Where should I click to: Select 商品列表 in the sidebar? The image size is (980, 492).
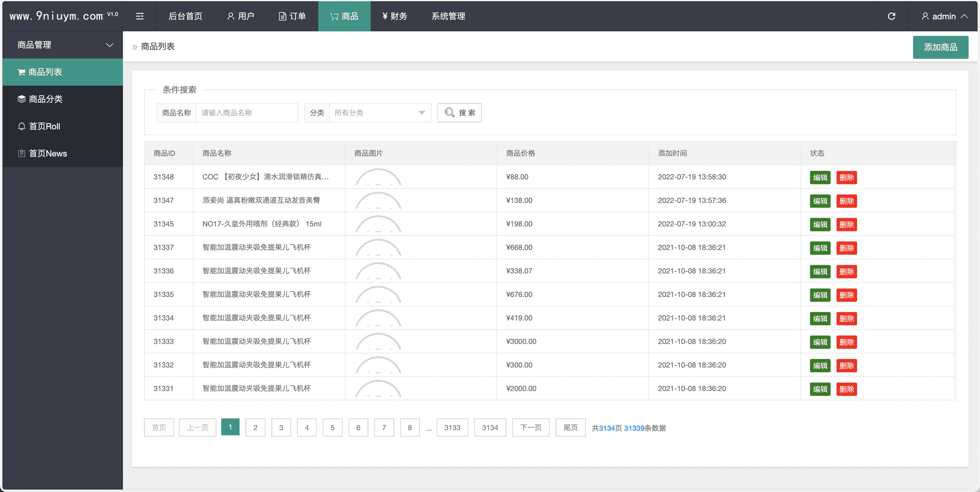click(63, 72)
